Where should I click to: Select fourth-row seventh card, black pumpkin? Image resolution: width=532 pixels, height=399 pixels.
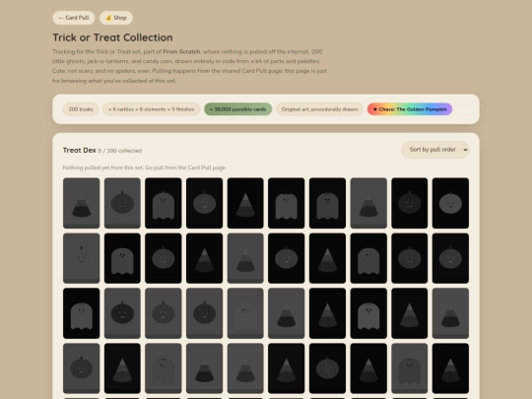tap(327, 368)
